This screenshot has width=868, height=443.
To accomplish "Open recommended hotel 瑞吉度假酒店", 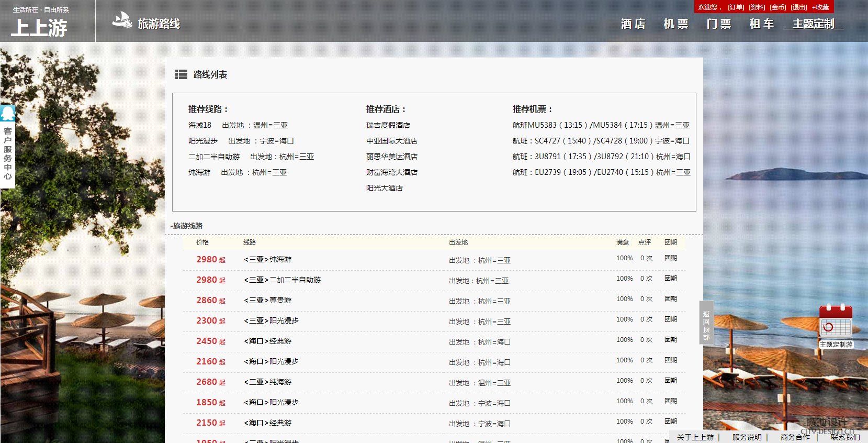I will click(x=388, y=125).
